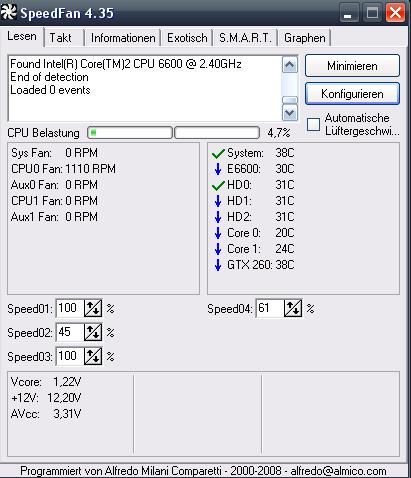
Task: Toggle the Automatische Lüftergeschwindigkeit checkbox
Action: point(313,125)
